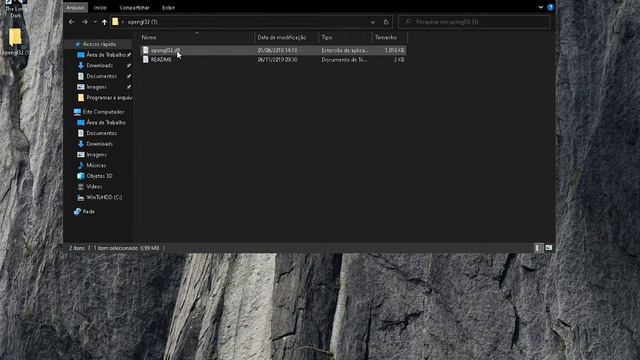Expand the ribbon with the chevron
640x360 pixels.
pos(541,7)
